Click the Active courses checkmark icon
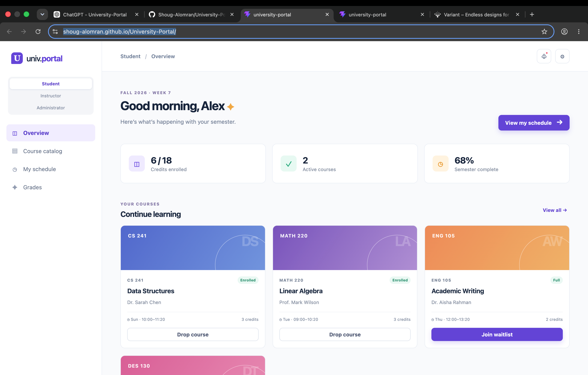Image resolution: width=588 pixels, height=375 pixels. [x=289, y=164]
